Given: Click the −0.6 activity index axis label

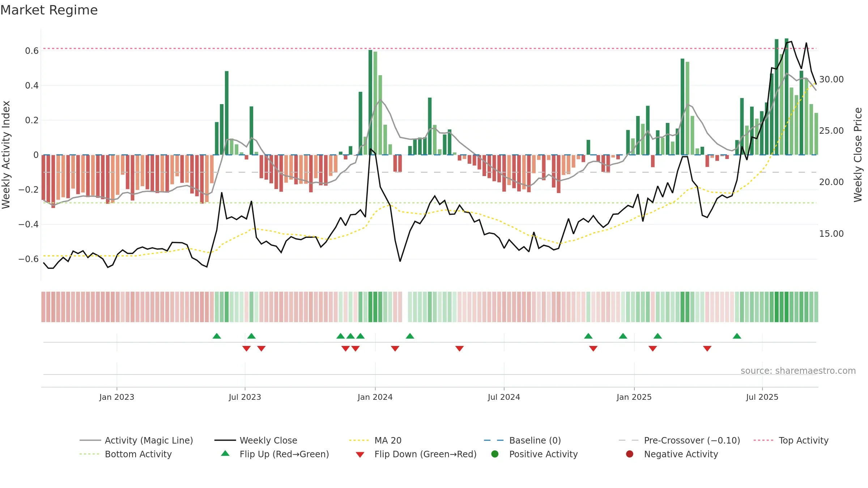Looking at the screenshot, I should pos(29,259).
